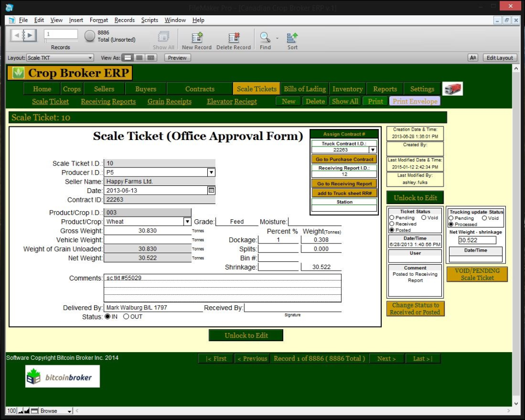
Task: Open the Browse mode popup at bottom
Action: (x=56, y=411)
